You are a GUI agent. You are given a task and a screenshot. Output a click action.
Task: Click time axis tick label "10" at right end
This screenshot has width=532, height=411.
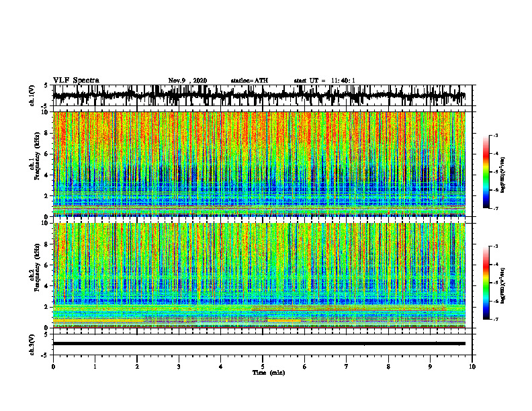472,367
